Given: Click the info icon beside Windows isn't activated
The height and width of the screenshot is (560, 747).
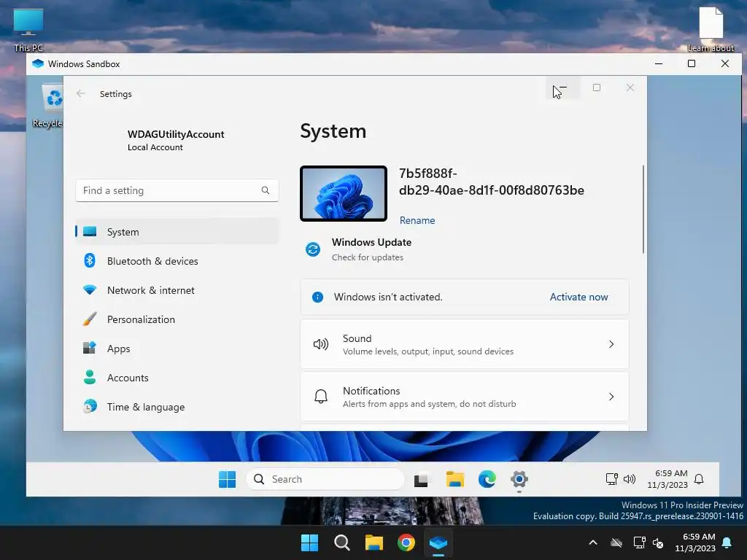Looking at the screenshot, I should click(318, 297).
